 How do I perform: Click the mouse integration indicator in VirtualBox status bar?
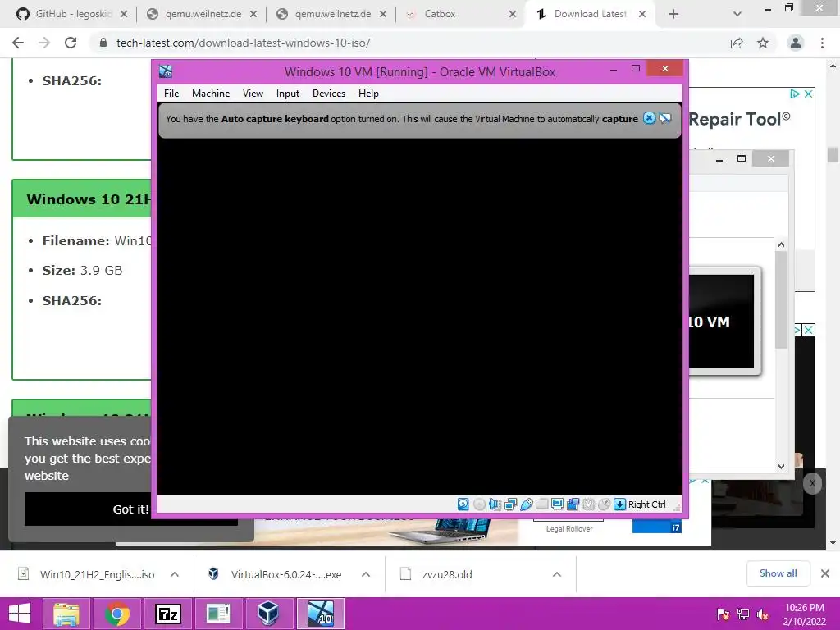click(x=604, y=504)
